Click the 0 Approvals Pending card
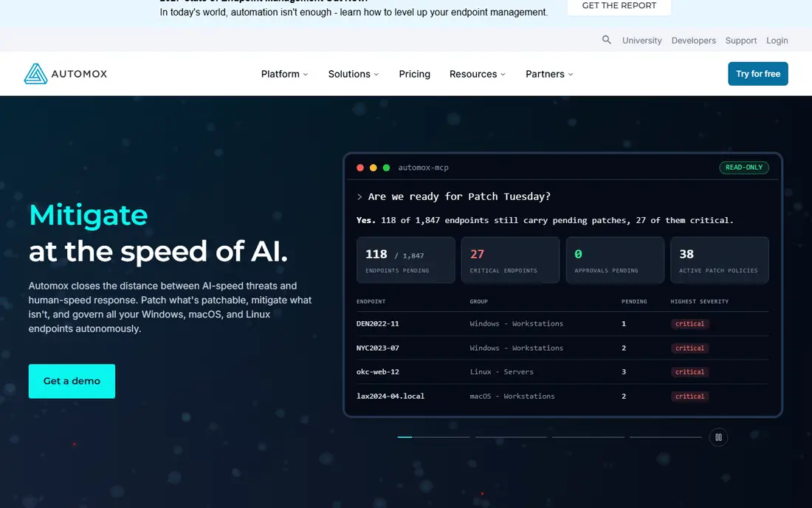The image size is (812, 508). pyautogui.click(x=615, y=260)
